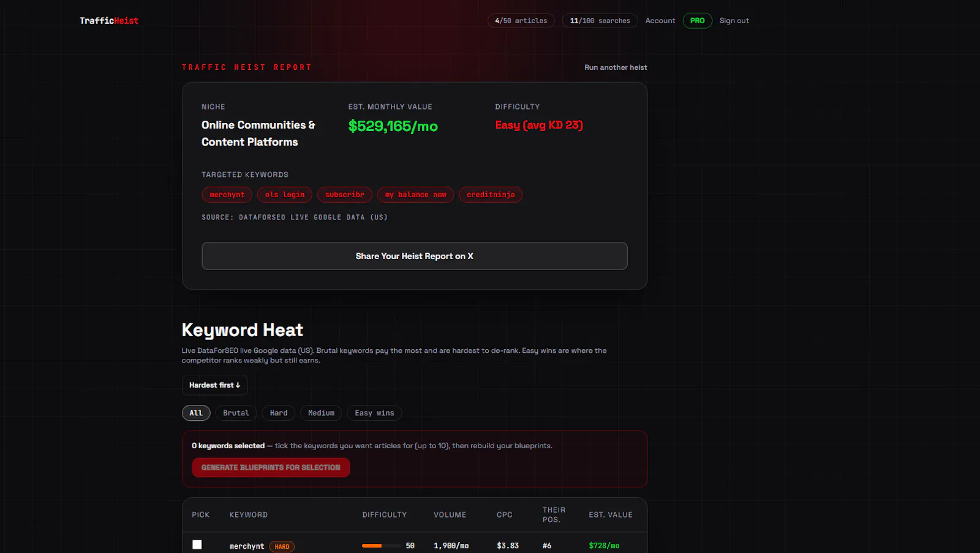Screen dimensions: 980x553
Task: Click the DataForSEO source line
Action: [x=295, y=217]
